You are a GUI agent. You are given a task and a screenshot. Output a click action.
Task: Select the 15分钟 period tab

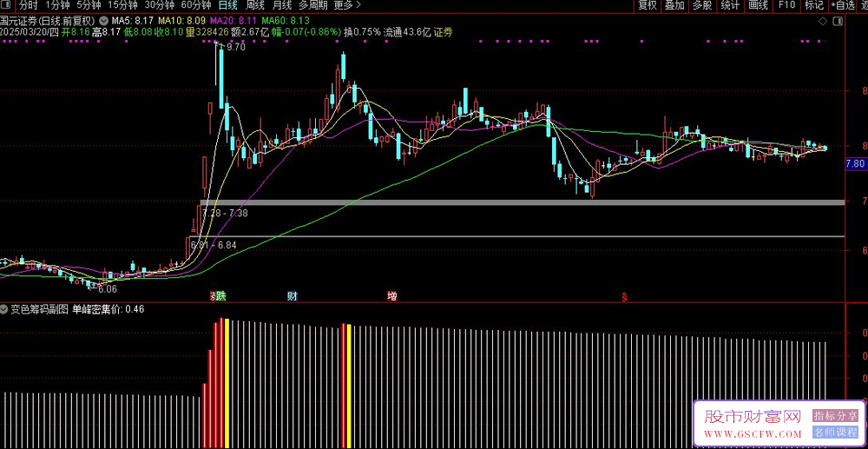(122, 5)
